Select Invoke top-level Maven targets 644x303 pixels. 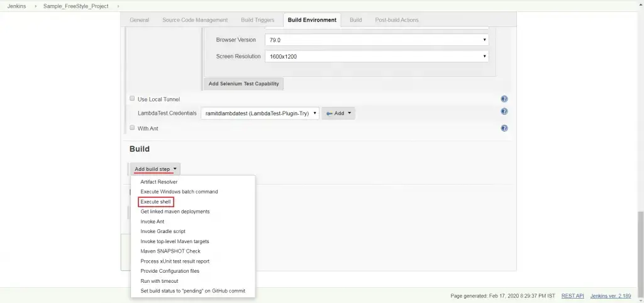174,241
